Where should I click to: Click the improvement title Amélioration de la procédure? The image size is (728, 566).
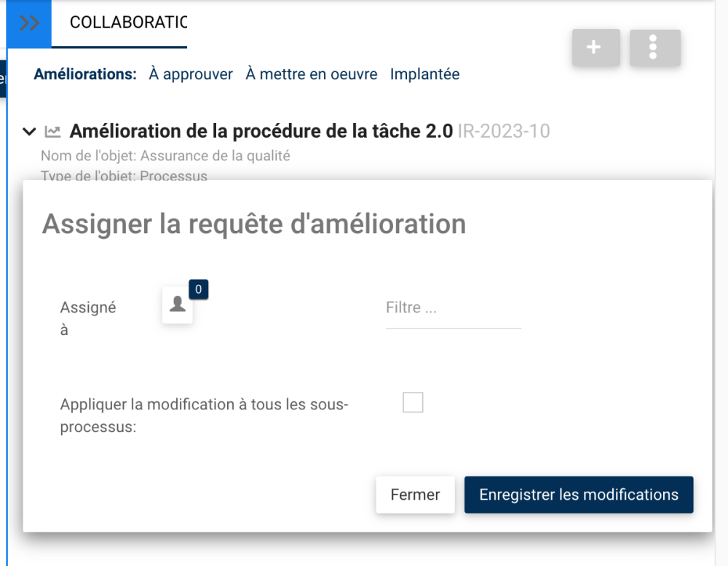pyautogui.click(x=261, y=132)
